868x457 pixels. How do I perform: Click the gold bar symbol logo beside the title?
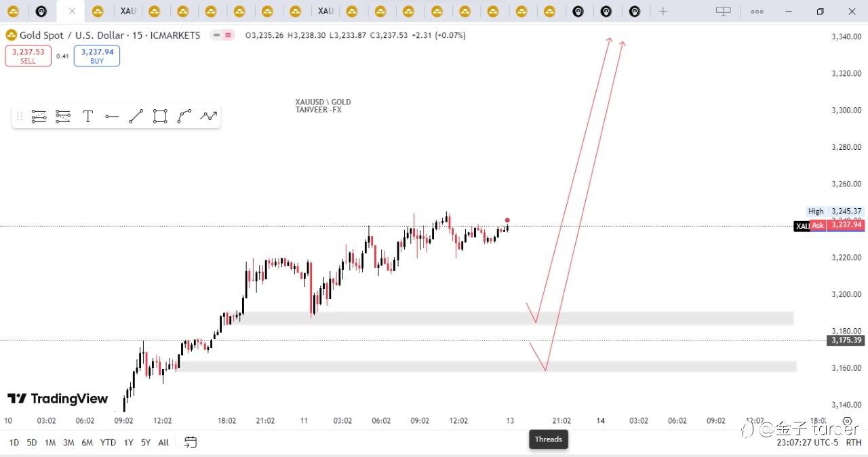(11, 35)
